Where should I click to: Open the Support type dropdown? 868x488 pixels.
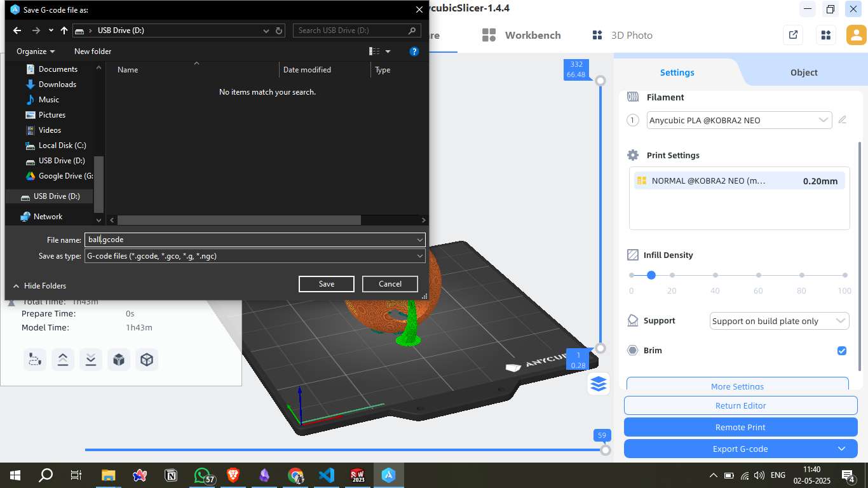click(779, 321)
